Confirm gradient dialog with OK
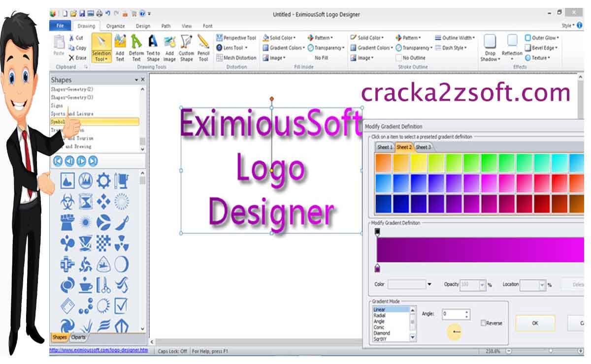The height and width of the screenshot is (364, 591). point(535,323)
